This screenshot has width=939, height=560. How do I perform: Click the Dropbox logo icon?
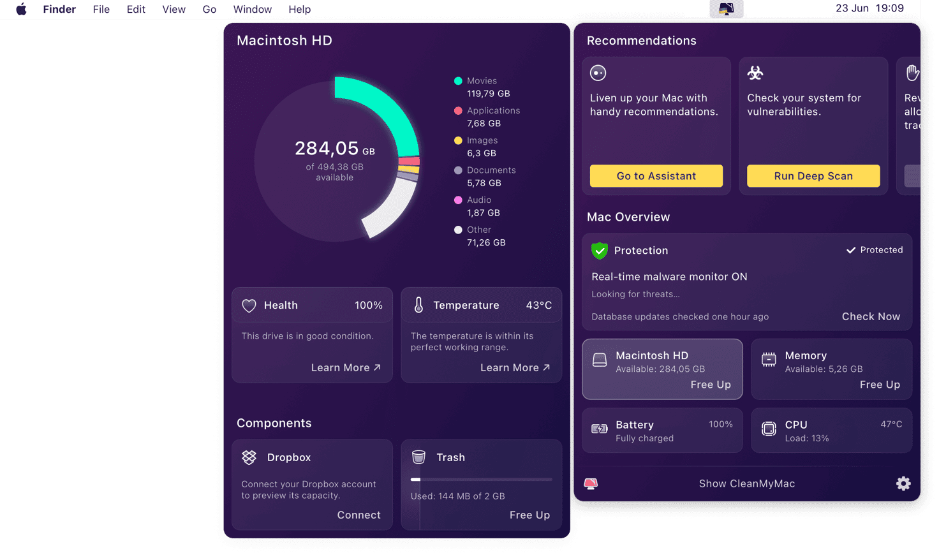click(249, 457)
